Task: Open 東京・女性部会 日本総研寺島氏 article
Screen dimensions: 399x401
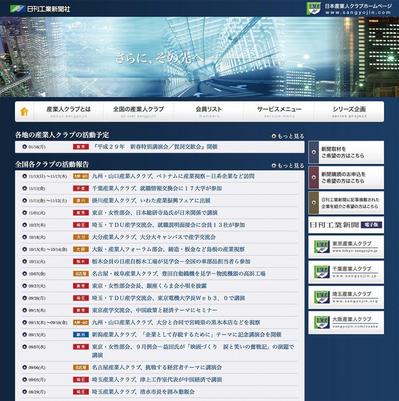Action: 155,213
